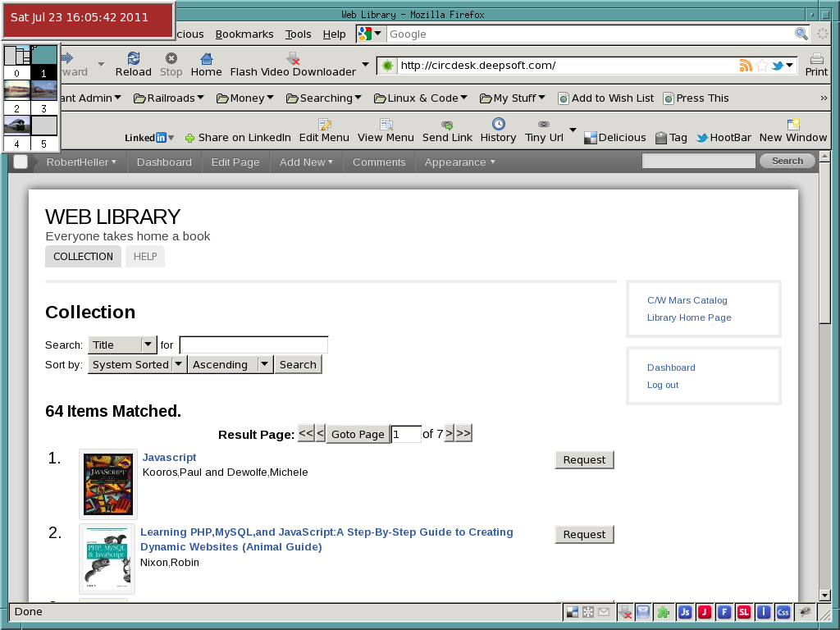This screenshot has width=840, height=630.
Task: Switch to the HELP tab
Action: pos(145,257)
